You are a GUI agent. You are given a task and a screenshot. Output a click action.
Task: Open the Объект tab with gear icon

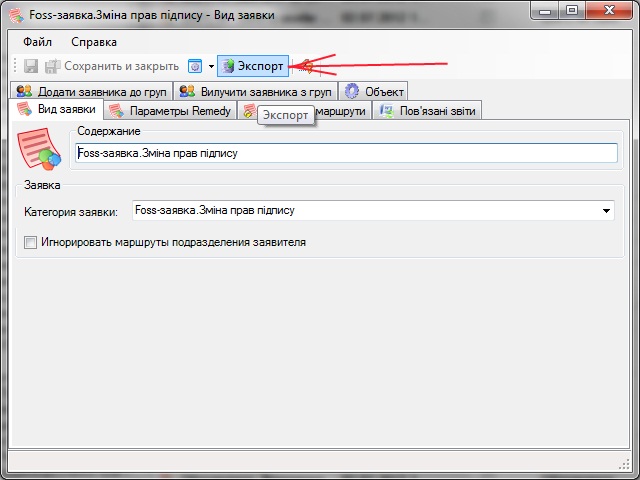coord(375,91)
